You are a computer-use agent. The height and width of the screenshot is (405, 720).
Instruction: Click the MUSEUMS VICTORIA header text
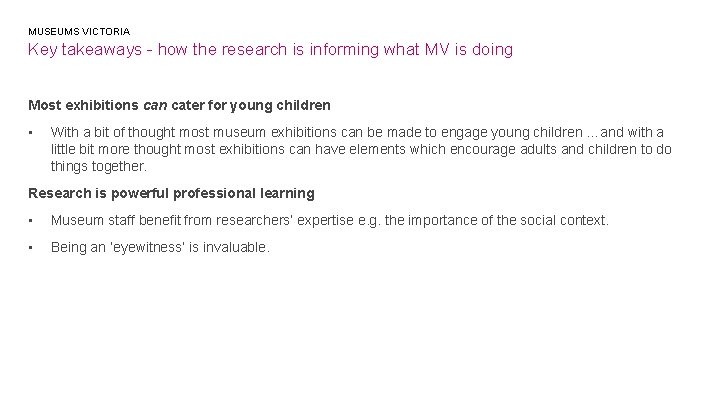[x=79, y=31]
